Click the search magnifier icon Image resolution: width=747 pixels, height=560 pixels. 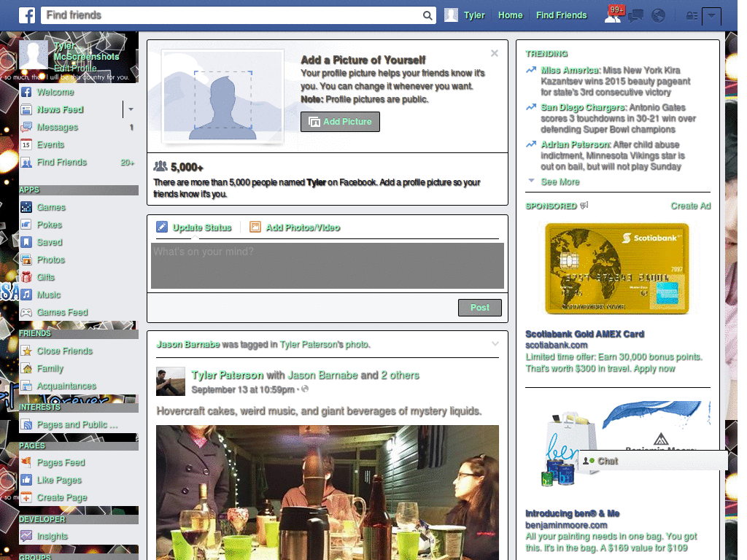[x=427, y=15]
